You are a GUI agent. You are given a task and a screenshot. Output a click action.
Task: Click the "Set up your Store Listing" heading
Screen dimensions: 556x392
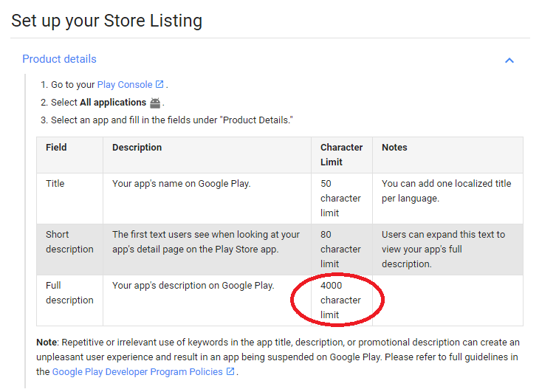click(106, 20)
